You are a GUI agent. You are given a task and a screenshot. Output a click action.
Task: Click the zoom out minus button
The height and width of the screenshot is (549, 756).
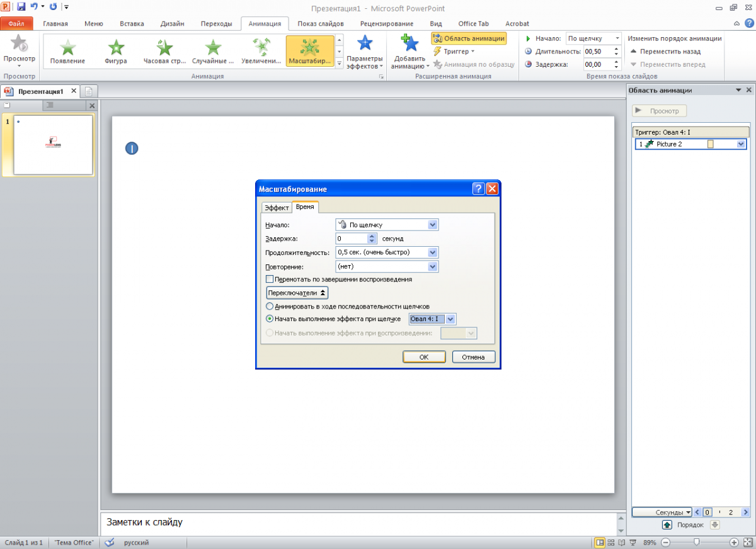tap(665, 542)
